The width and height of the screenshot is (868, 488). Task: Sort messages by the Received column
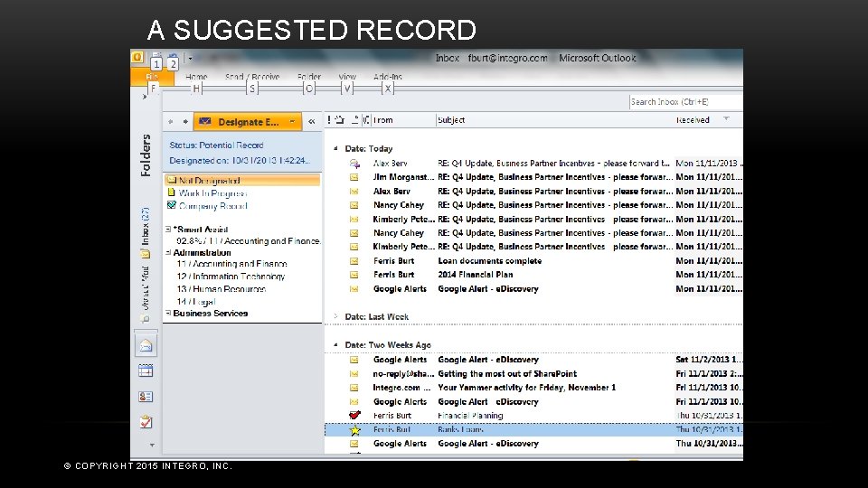click(x=693, y=120)
